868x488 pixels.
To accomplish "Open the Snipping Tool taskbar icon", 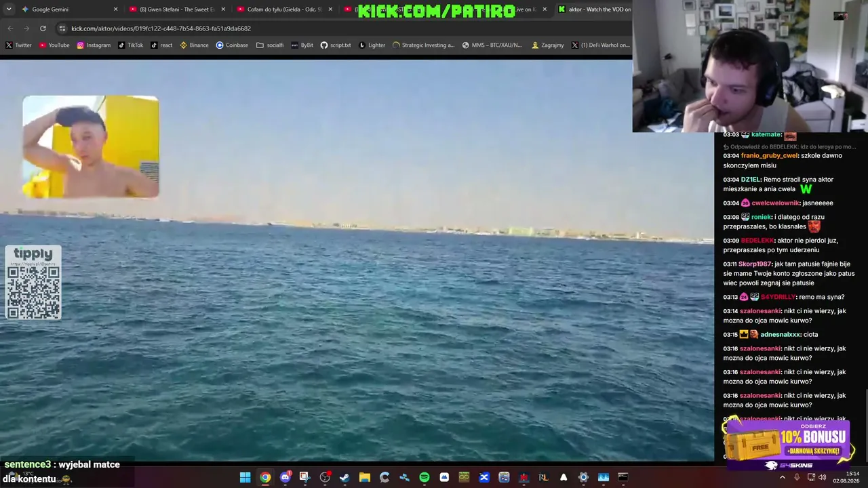I will point(304,477).
